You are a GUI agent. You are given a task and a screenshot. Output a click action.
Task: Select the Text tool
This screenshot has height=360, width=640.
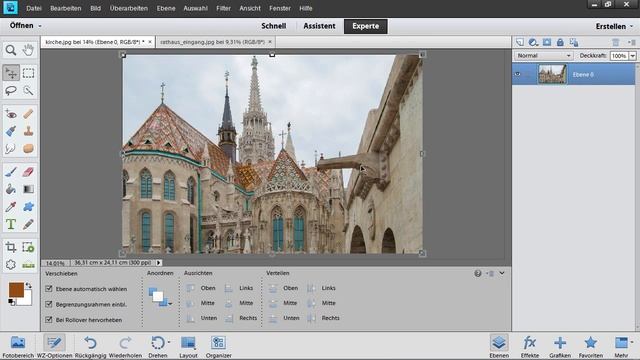click(11, 224)
